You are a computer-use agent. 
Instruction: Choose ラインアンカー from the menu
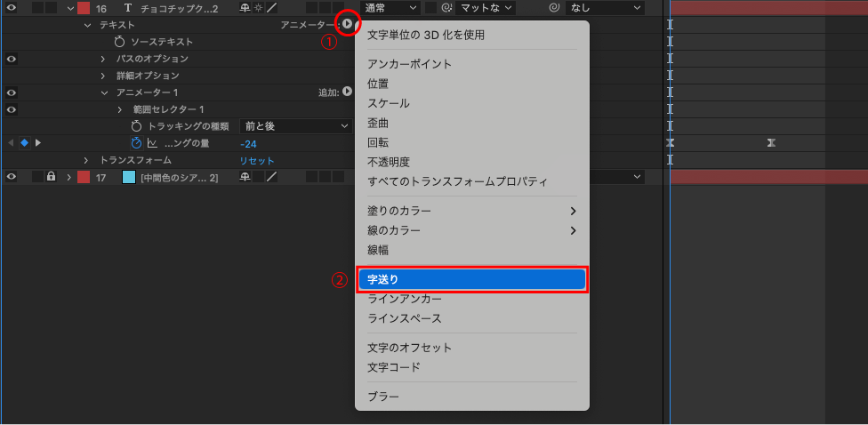pos(471,299)
